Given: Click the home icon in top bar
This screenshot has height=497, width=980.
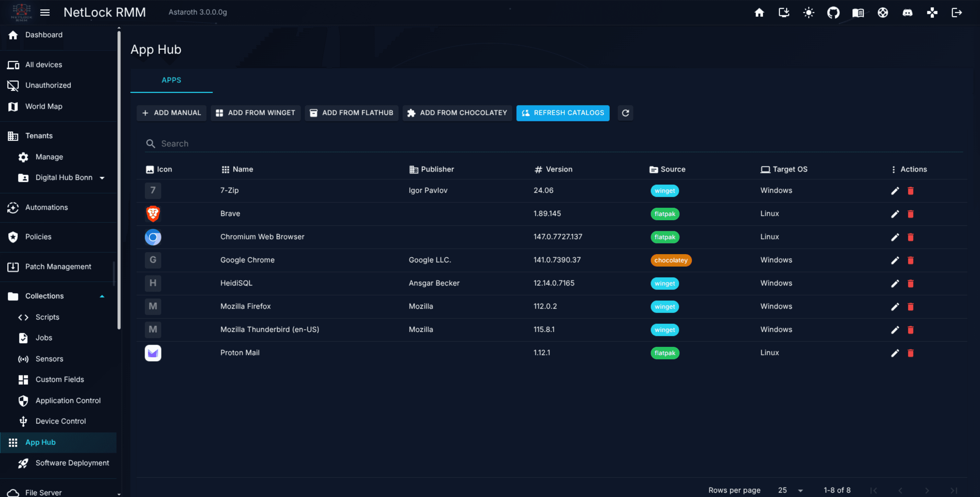Looking at the screenshot, I should 759,13.
